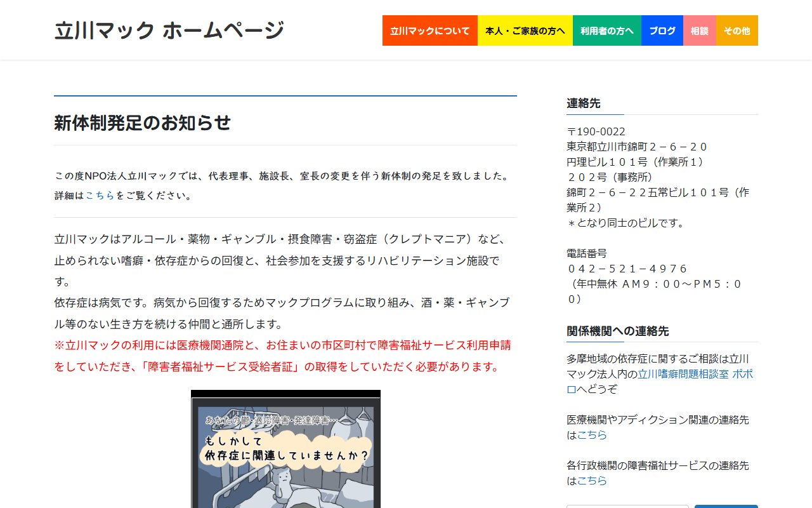Click the blue search button beside the search field
Image resolution: width=812 pixels, height=508 pixels.
(x=726, y=506)
